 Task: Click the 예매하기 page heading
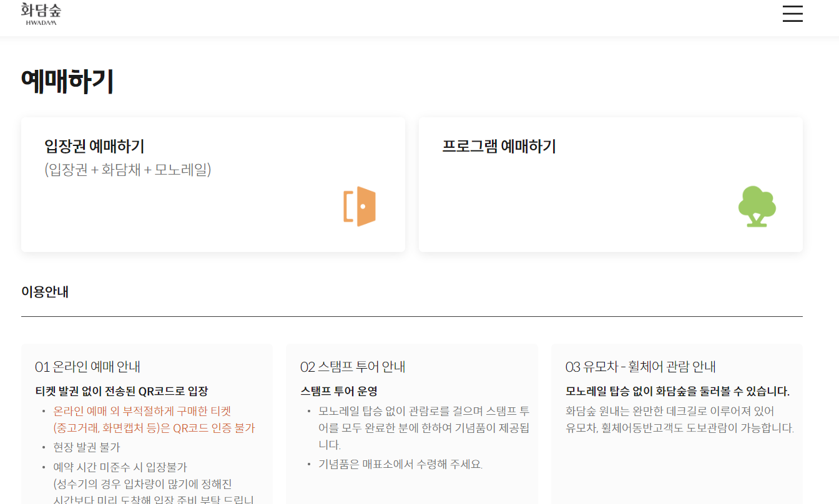pyautogui.click(x=67, y=81)
